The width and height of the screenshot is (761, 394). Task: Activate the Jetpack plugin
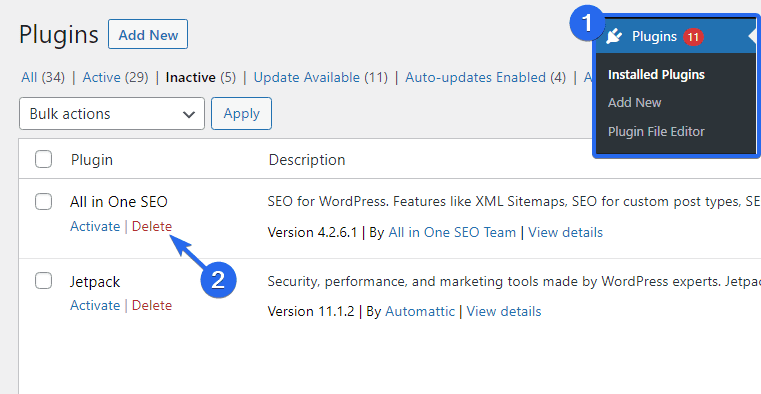[95, 305]
